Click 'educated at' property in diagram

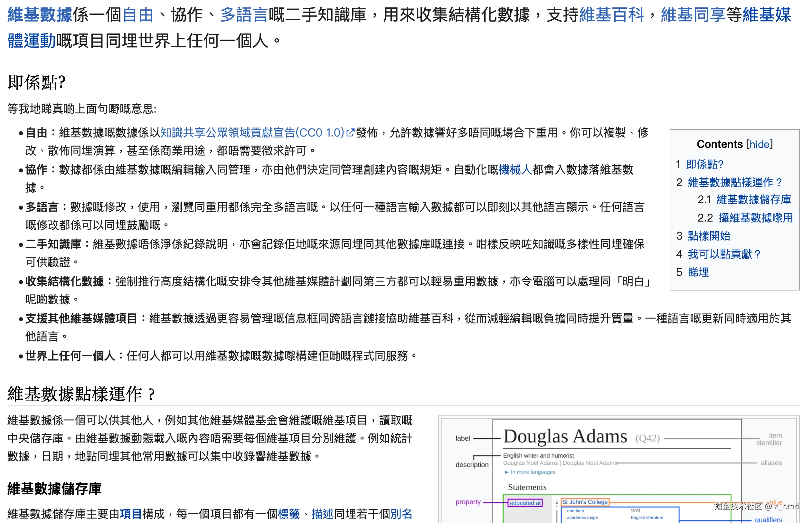pyautogui.click(x=525, y=503)
